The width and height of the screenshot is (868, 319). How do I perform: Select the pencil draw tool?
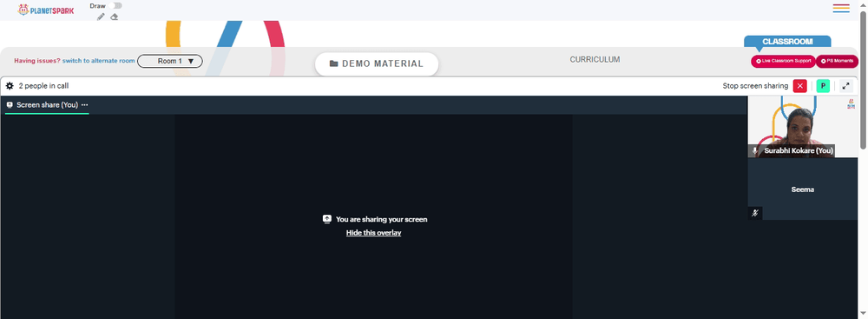click(x=100, y=17)
